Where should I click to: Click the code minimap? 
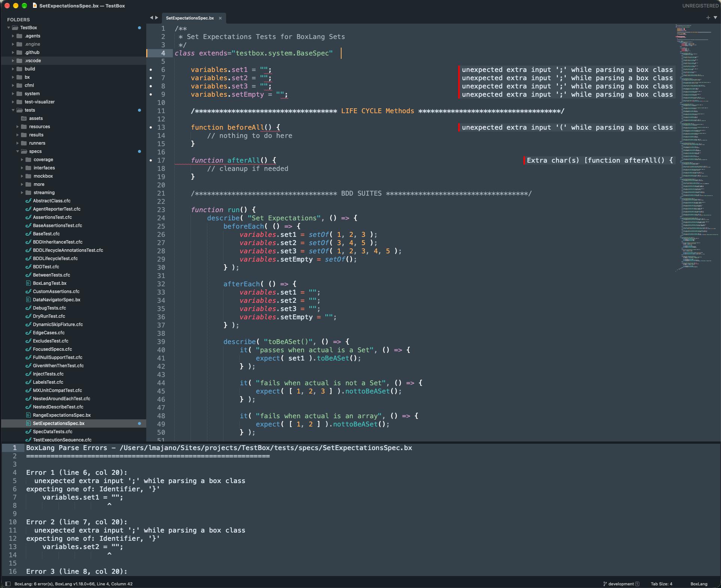click(697, 148)
